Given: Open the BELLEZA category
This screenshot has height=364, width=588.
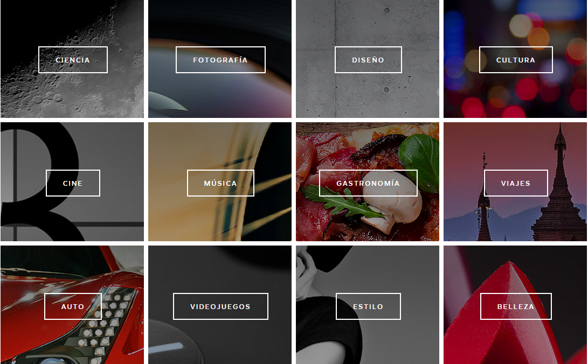Looking at the screenshot, I should tap(516, 306).
